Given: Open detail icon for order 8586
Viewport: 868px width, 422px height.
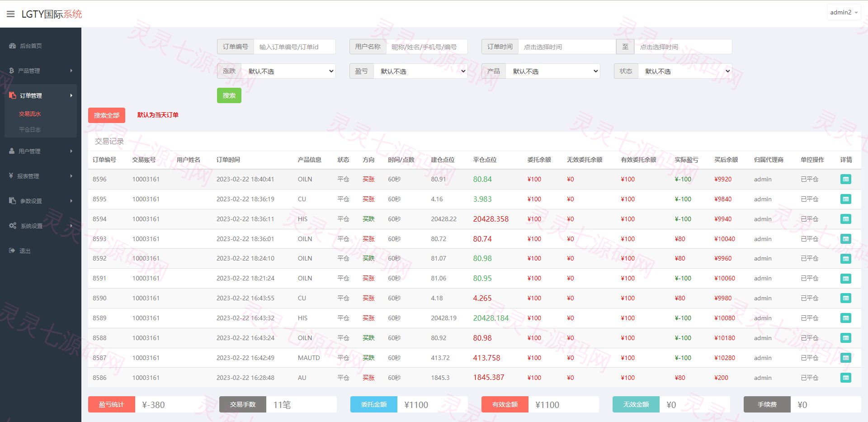Looking at the screenshot, I should pyautogui.click(x=845, y=378).
